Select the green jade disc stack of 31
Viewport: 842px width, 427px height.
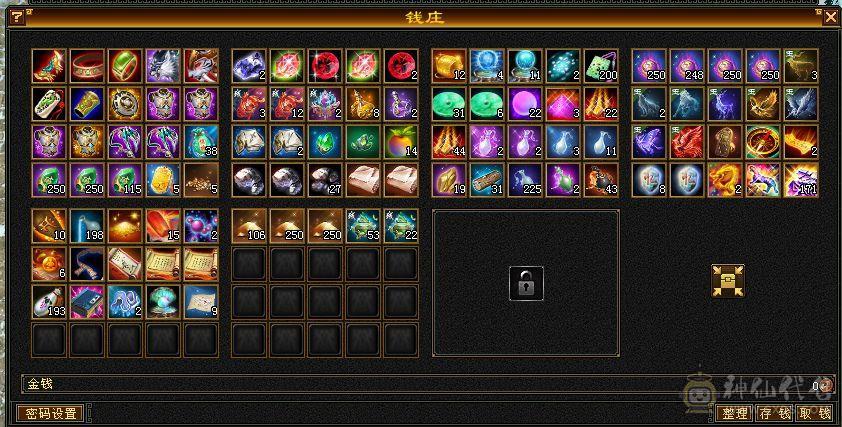click(449, 104)
